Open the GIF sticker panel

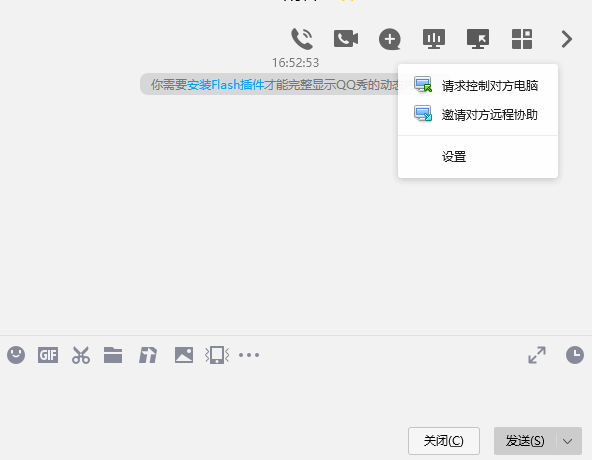(x=48, y=355)
